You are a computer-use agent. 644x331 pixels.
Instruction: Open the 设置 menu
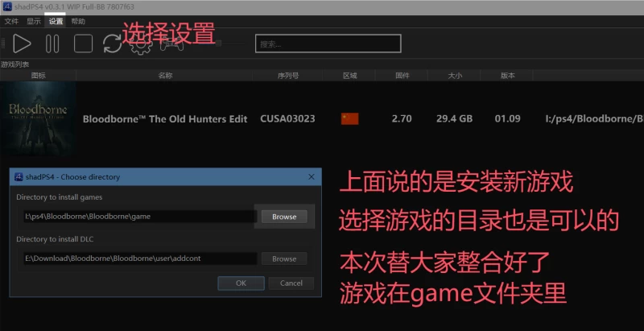56,22
